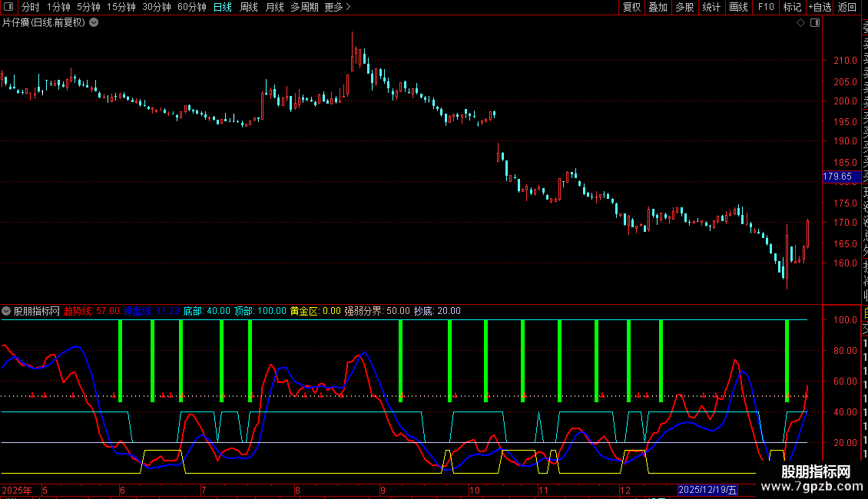Open the 画线 drawing tools
Image resolution: width=868 pixels, height=499 pixels.
click(x=738, y=8)
